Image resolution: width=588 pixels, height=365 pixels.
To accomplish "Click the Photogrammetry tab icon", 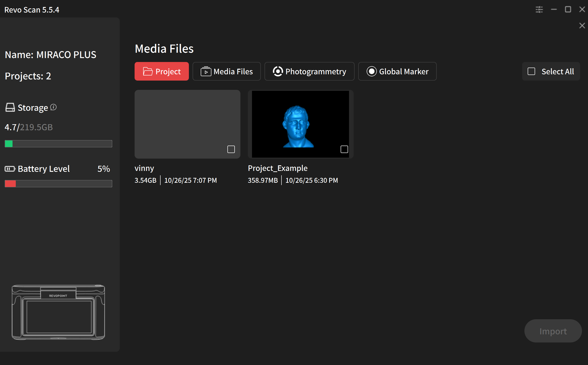I will 278,72.
